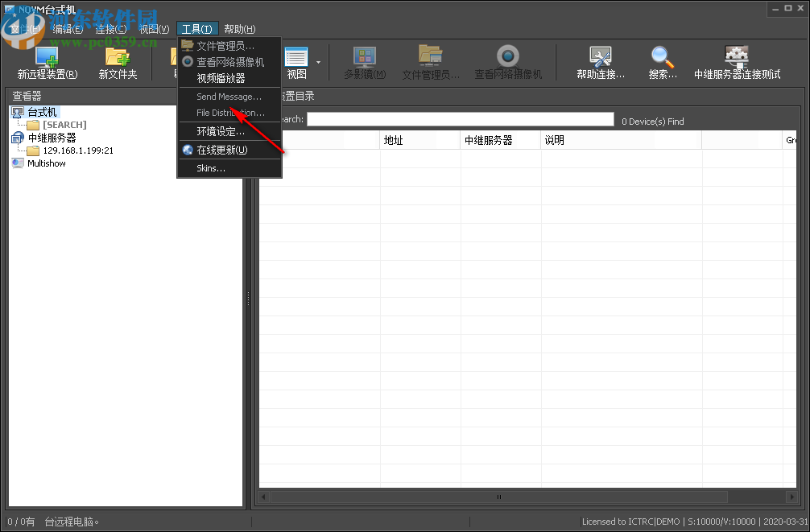Viewport: 810px width, 532px height.
Task: Open the 帮助(H) menu
Action: click(x=240, y=29)
